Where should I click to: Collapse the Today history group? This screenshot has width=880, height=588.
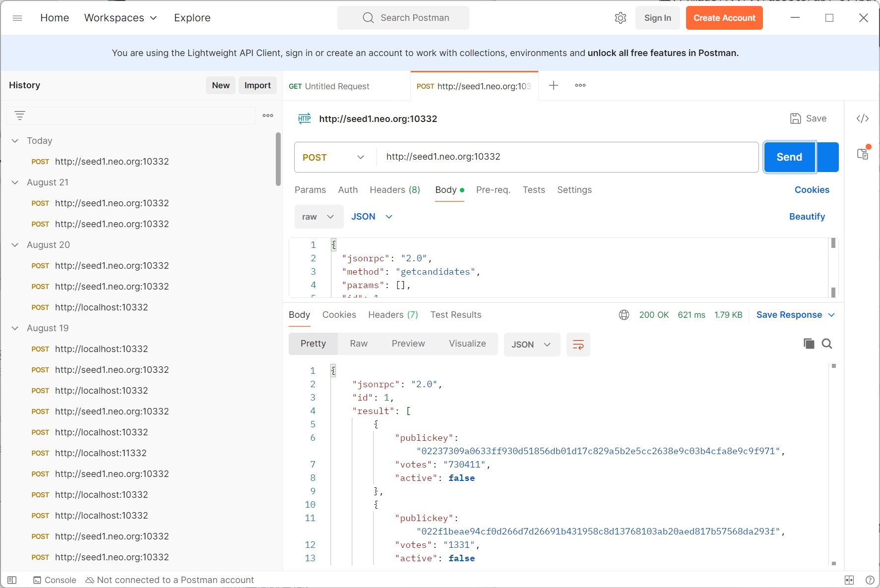pyautogui.click(x=15, y=141)
